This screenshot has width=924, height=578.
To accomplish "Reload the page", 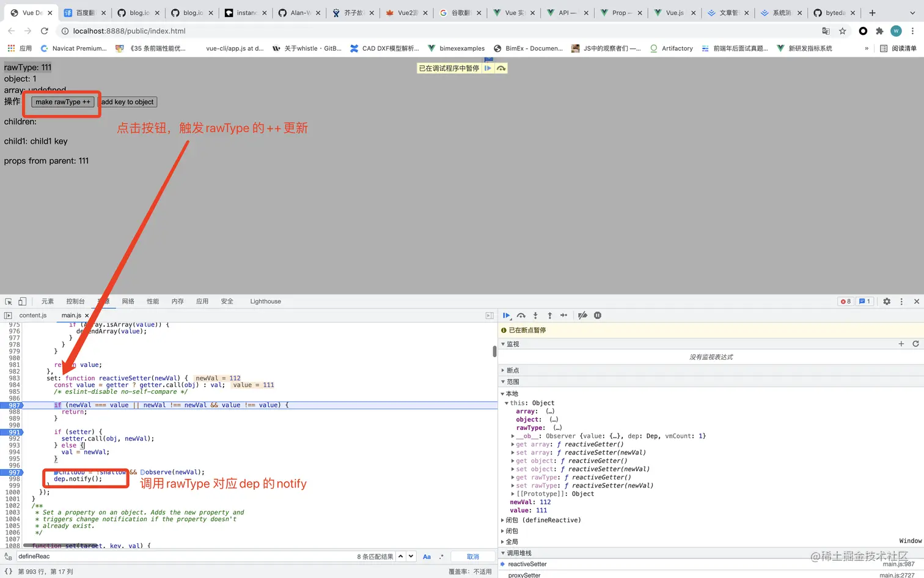I will click(x=45, y=31).
